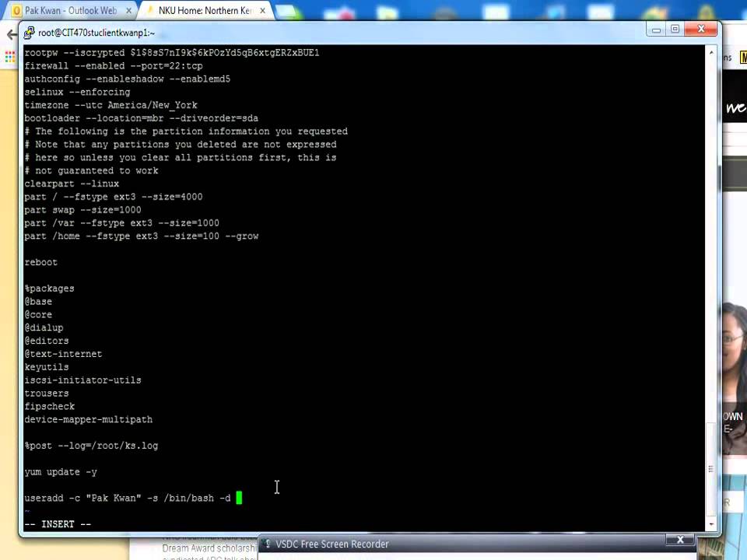Minimize the PuTTY terminal window

click(657, 30)
